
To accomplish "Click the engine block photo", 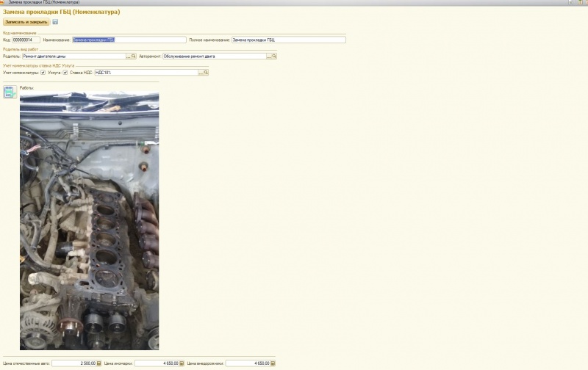I will (89, 221).
